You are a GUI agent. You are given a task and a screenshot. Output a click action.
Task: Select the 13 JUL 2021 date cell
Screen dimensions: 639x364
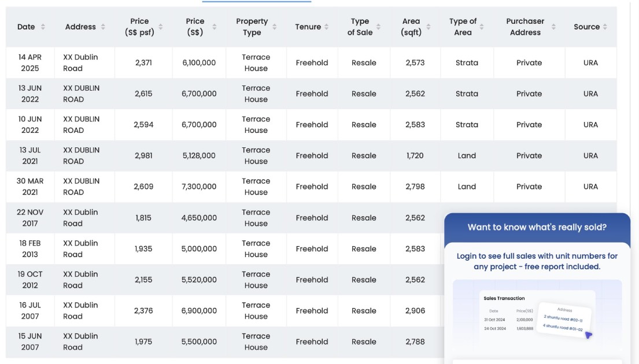30,155
